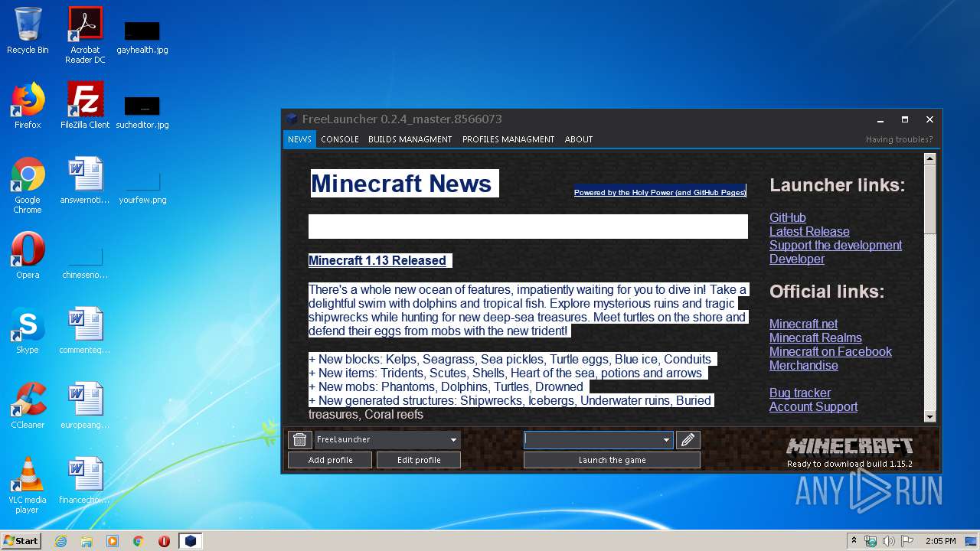Click the pencil edit build icon
Image resolution: width=980 pixels, height=551 pixels.
688,439
